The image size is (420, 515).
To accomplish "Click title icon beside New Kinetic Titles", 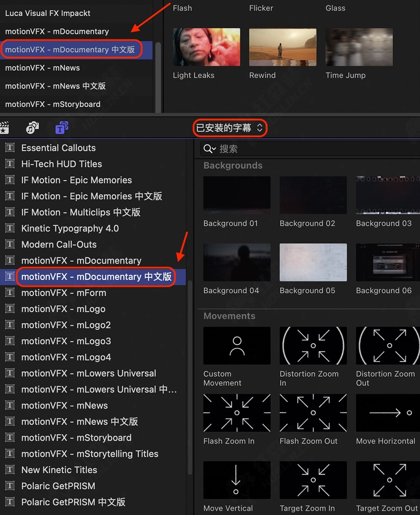I will (x=10, y=470).
